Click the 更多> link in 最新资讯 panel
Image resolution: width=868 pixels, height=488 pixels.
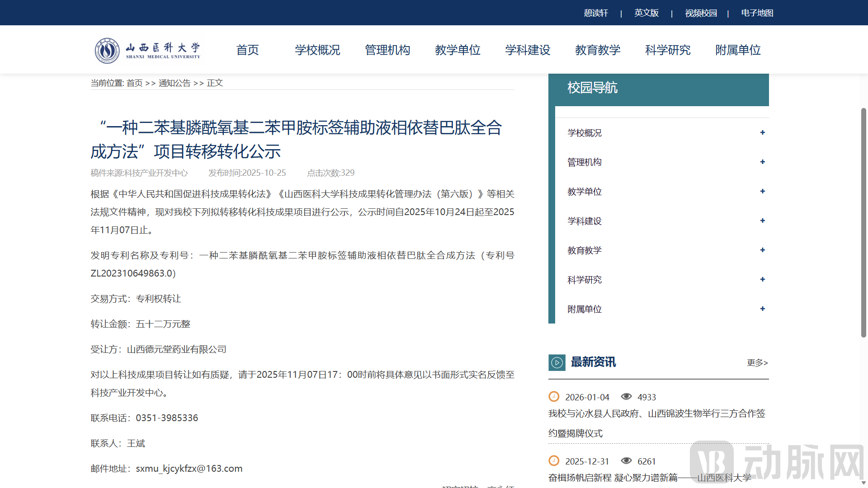click(x=757, y=363)
